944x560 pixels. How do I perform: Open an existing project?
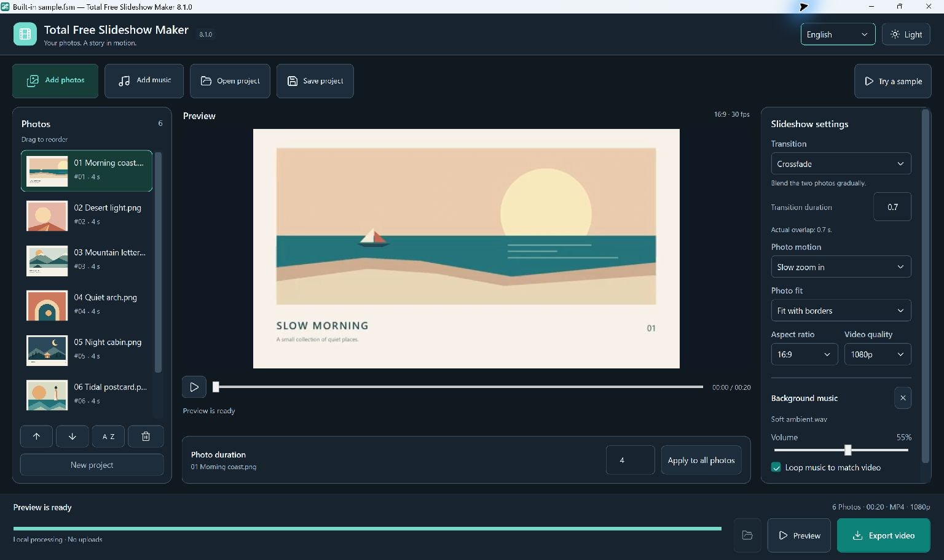(230, 80)
